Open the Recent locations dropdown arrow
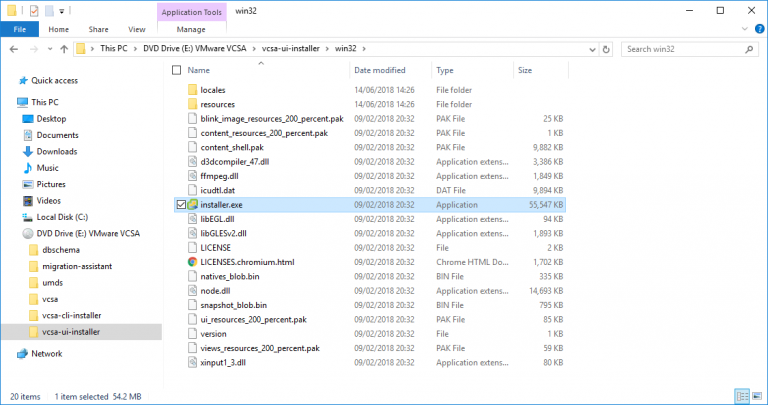768x405 pixels. click(50, 49)
